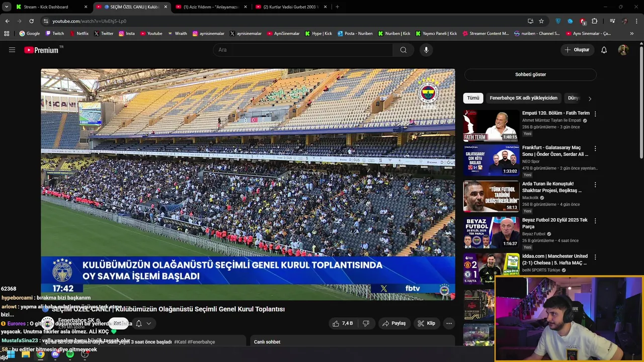644x362 pixels.
Task: Open the Twitch bookmark
Action: click(55, 34)
